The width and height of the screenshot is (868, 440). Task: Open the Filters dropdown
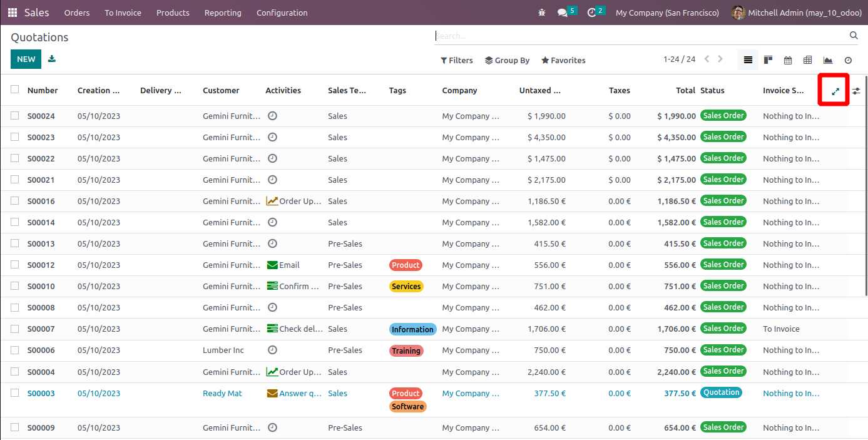tap(457, 60)
